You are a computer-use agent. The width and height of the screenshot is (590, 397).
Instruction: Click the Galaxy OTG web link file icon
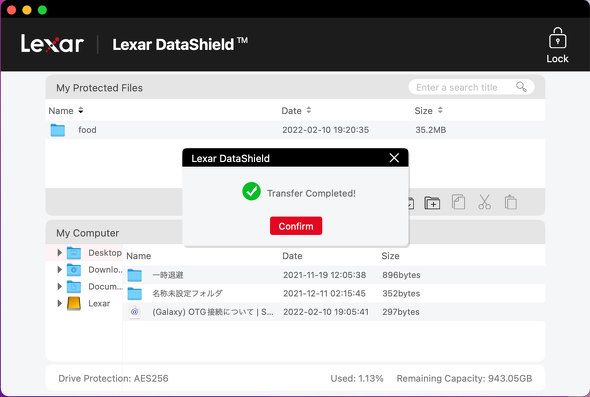click(x=134, y=312)
